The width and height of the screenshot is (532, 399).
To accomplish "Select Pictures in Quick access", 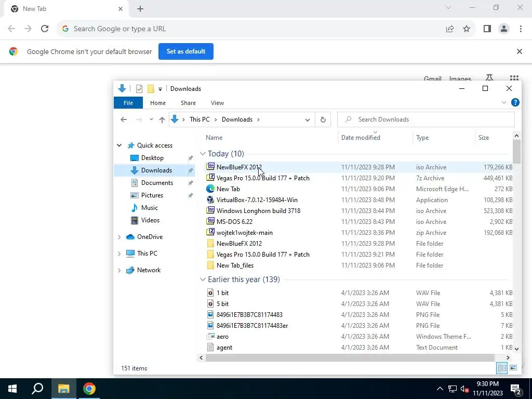I will (x=152, y=195).
